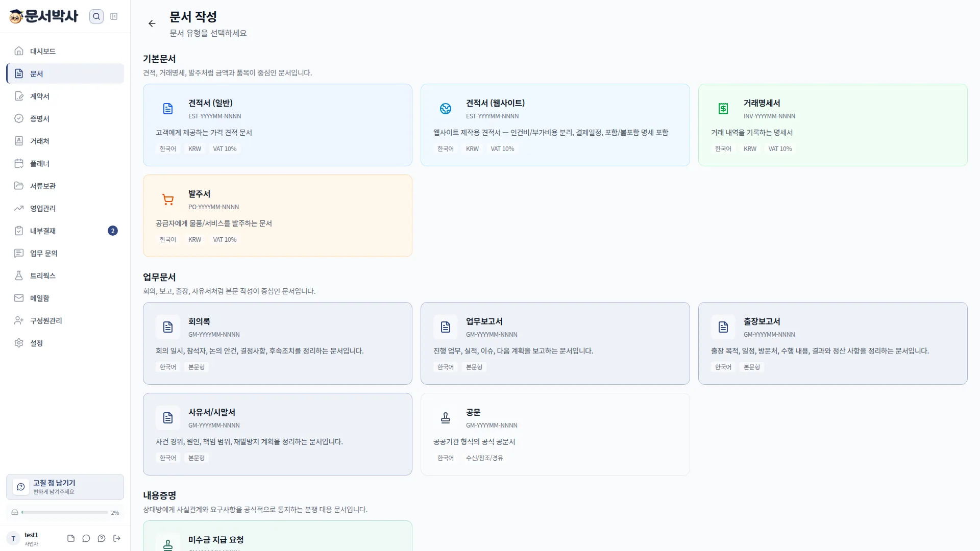Open the 트리웍스 sidebar item
Viewport: 980px width, 551px height.
tap(65, 275)
